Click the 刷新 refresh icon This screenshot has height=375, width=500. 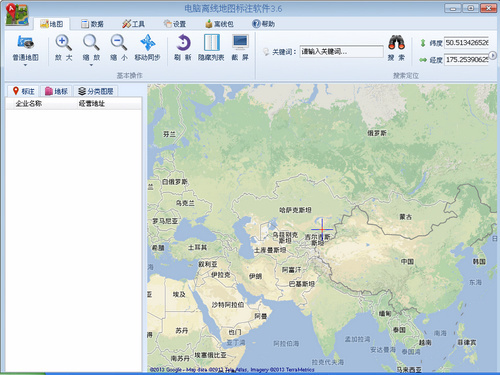tap(183, 43)
